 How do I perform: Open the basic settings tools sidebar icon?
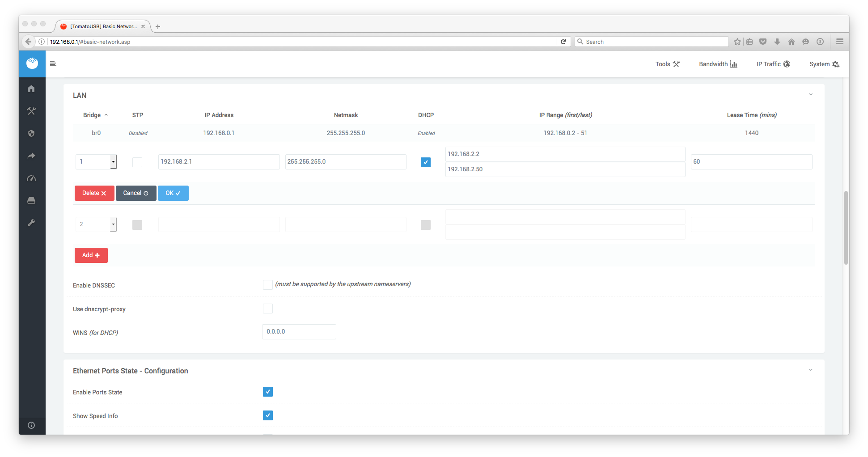pyautogui.click(x=31, y=111)
